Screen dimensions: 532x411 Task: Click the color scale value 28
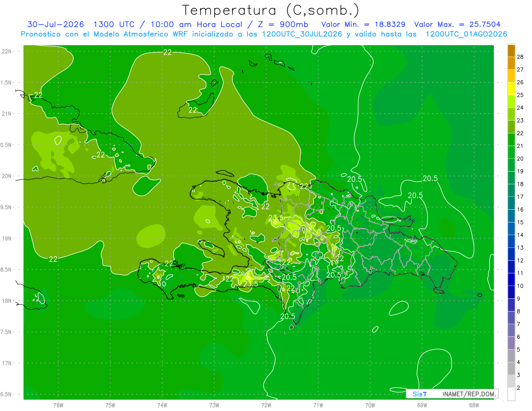click(520, 57)
